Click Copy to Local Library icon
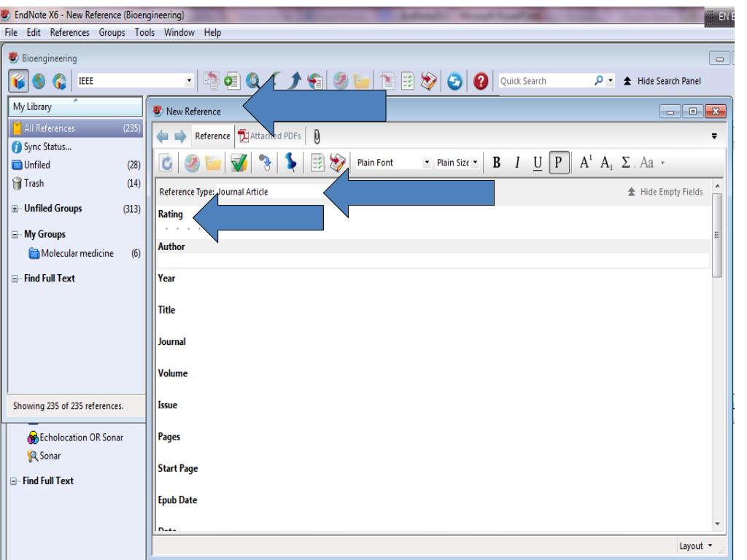Viewport: 747px width, 560px height. click(211, 81)
